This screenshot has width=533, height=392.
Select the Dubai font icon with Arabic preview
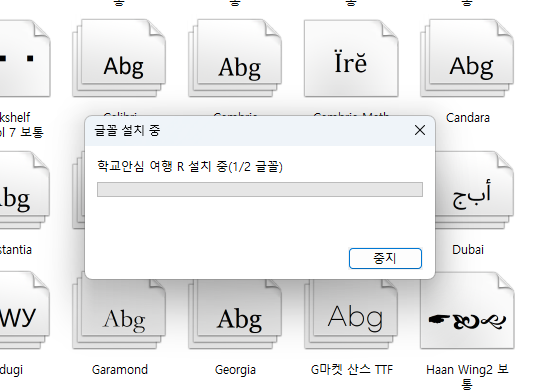pos(474,190)
